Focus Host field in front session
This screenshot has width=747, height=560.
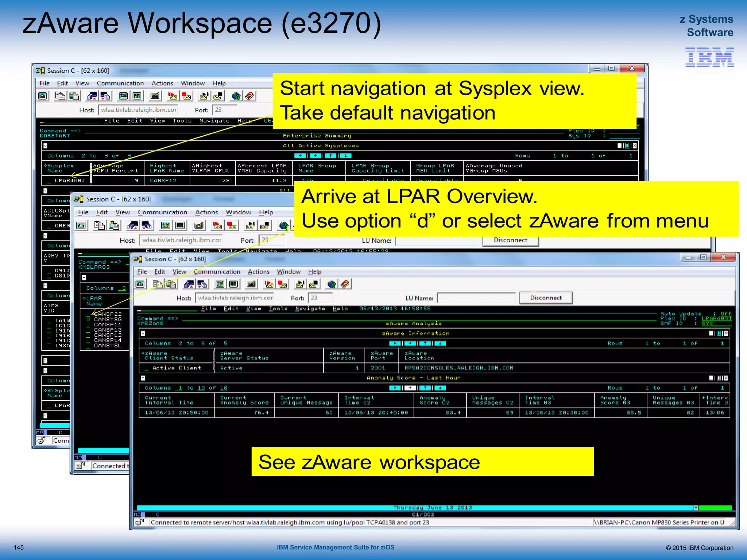[235, 298]
